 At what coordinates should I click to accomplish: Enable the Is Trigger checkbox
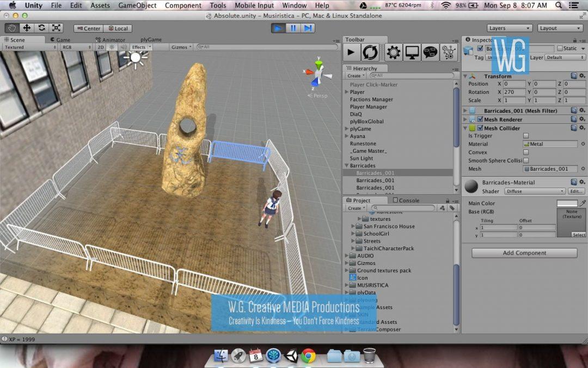point(526,136)
